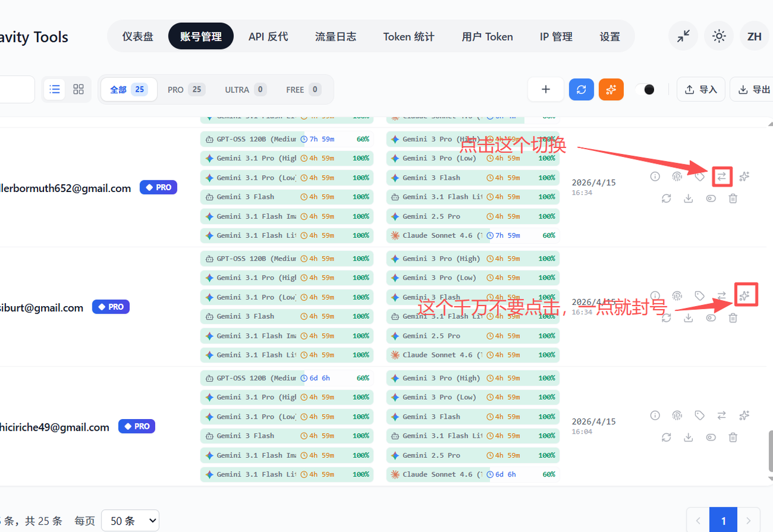Select 账号管理 tab

tap(200, 36)
